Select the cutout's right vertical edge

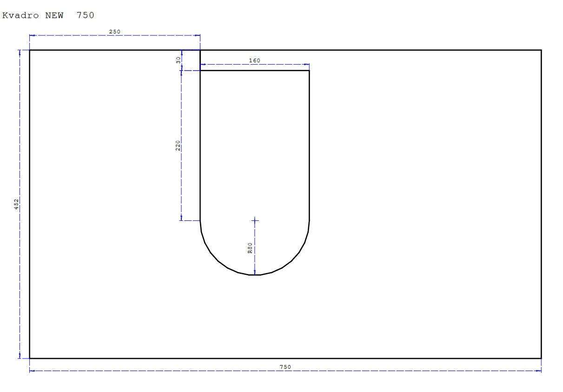pyautogui.click(x=309, y=145)
